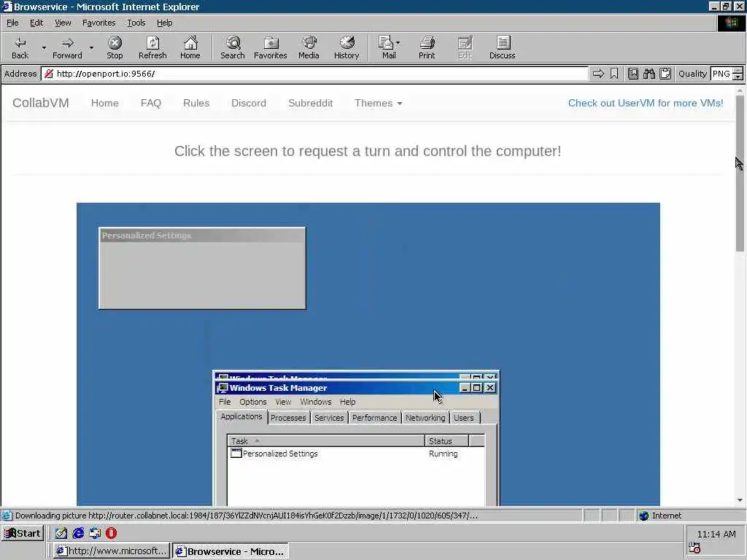Switch to http://www.microsoft taskbar window
The height and width of the screenshot is (560, 747).
[x=111, y=551]
